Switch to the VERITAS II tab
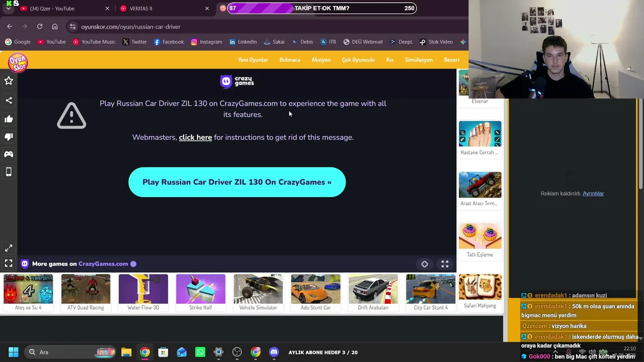 [x=165, y=9]
